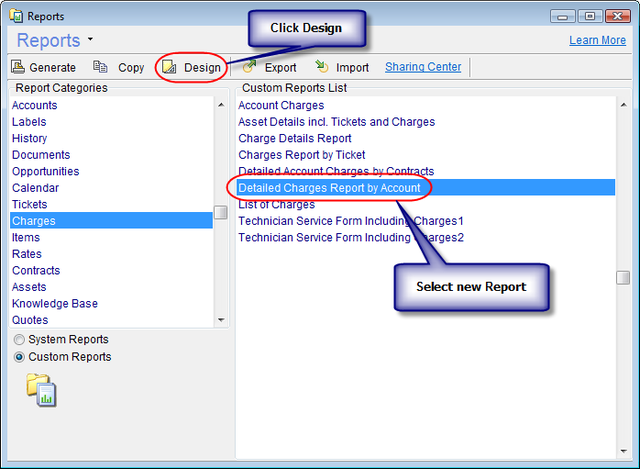Click the Import toolbar icon

click(321, 68)
